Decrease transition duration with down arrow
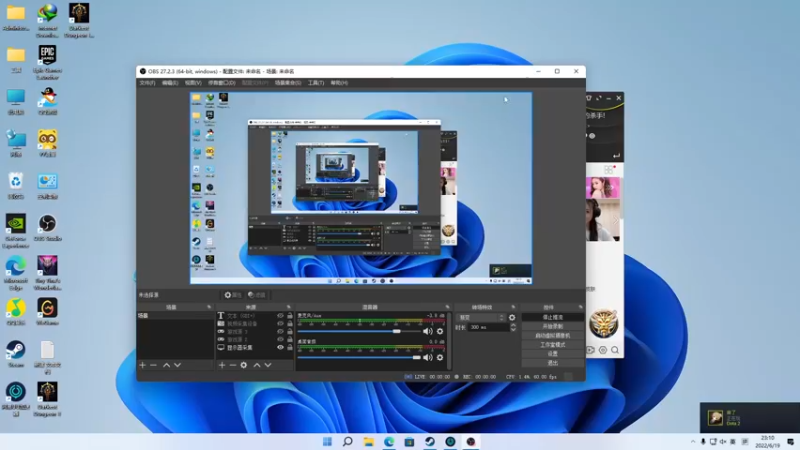 [513, 330]
